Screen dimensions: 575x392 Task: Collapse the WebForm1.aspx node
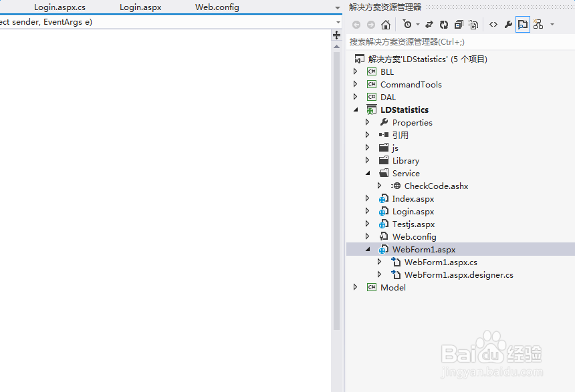pyautogui.click(x=368, y=249)
